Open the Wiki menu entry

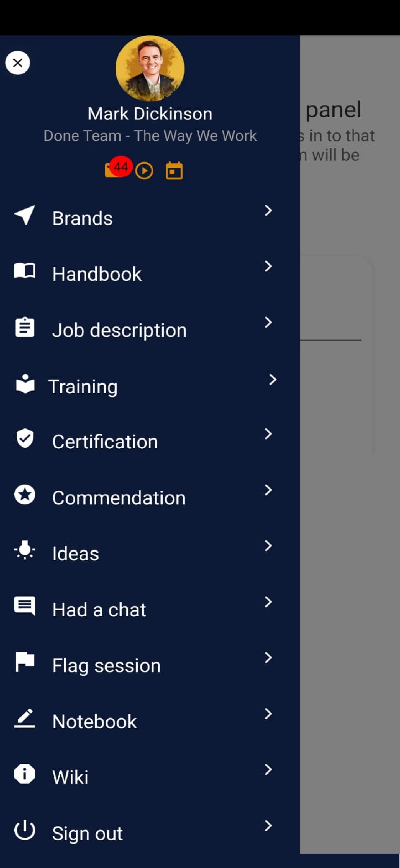pos(70,777)
